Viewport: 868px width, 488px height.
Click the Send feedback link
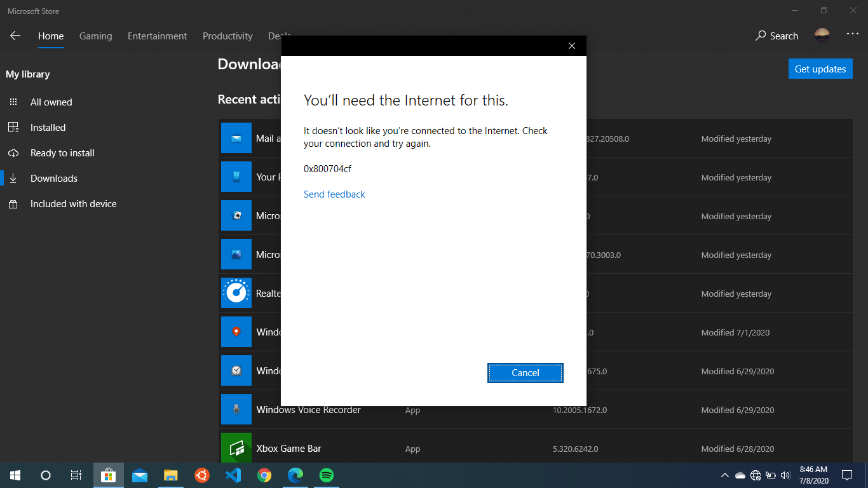(x=334, y=194)
